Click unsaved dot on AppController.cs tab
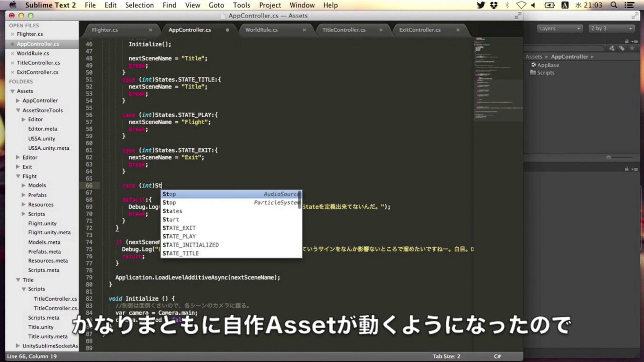The image size is (644, 362). coord(227,30)
